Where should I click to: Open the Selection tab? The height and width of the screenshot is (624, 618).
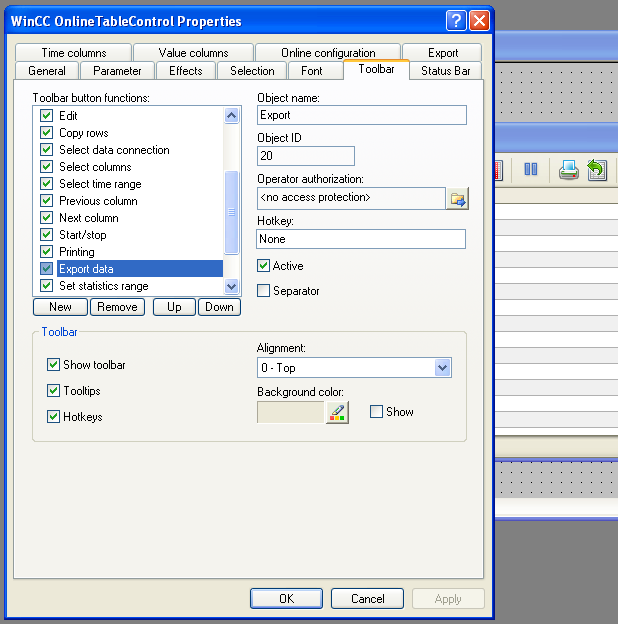[252, 71]
